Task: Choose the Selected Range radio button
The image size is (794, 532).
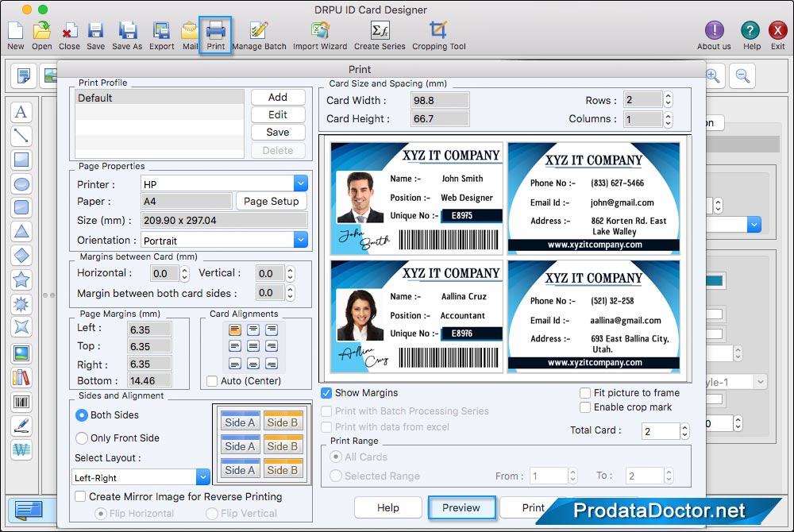Action: [335, 476]
